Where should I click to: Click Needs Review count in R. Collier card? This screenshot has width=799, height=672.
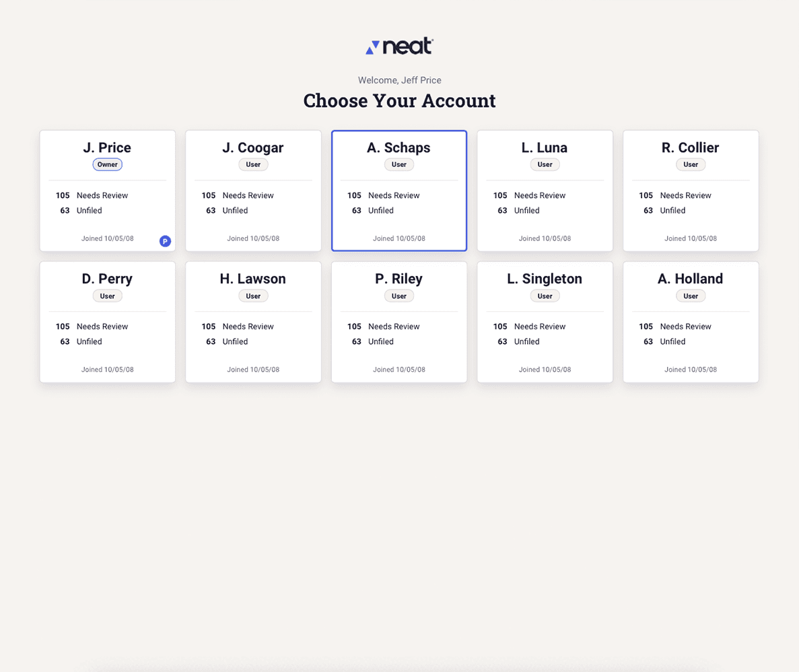click(646, 195)
